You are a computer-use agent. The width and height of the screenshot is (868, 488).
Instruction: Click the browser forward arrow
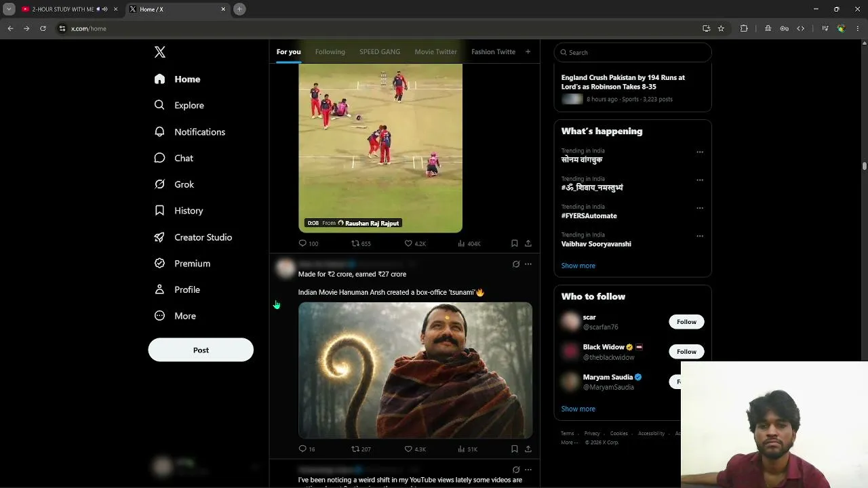click(26, 28)
